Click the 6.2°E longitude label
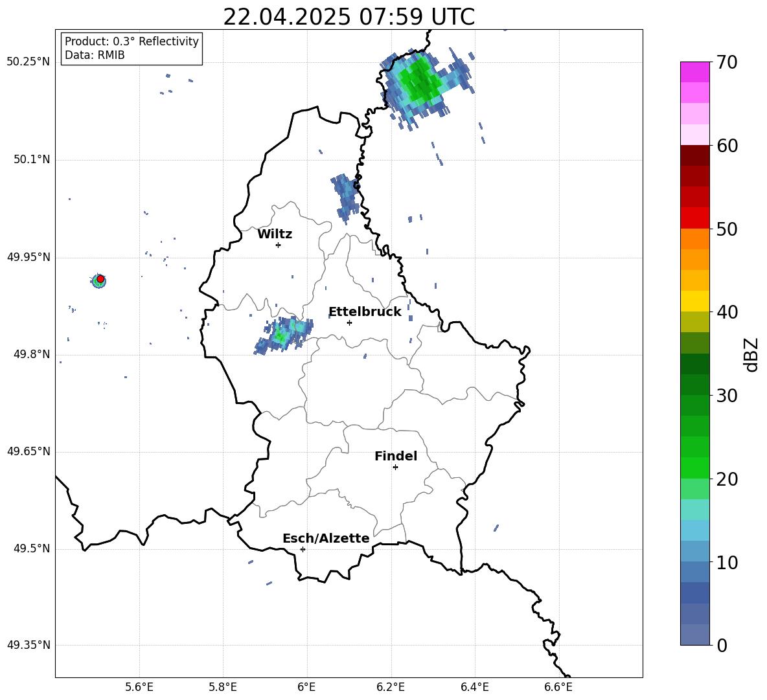The width and height of the screenshot is (767, 700). [391, 687]
